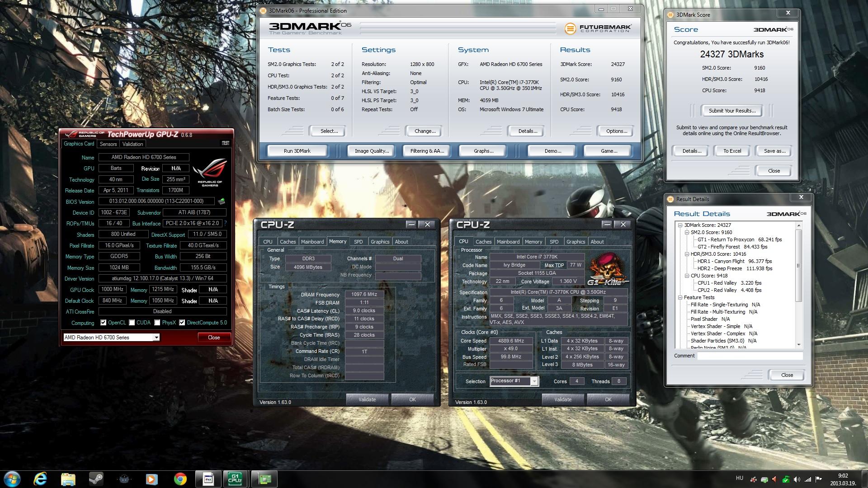The height and width of the screenshot is (488, 868).
Task: Click the Details... button in 3DMark Score window
Action: [x=692, y=151]
